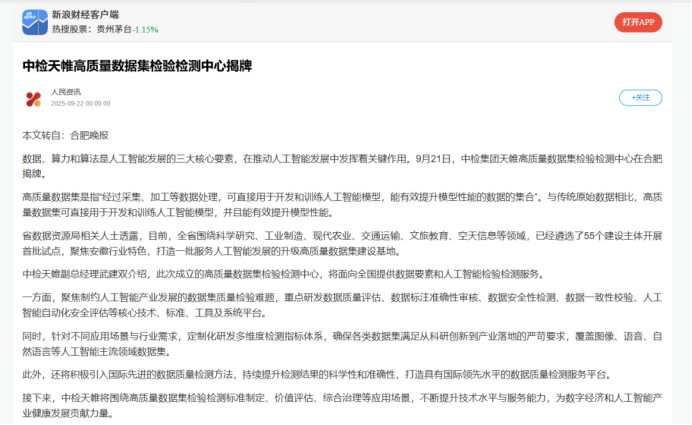Click paragraph starting with 中检天帷副总经理武建双介绍
692x425 pixels.
[282, 273]
